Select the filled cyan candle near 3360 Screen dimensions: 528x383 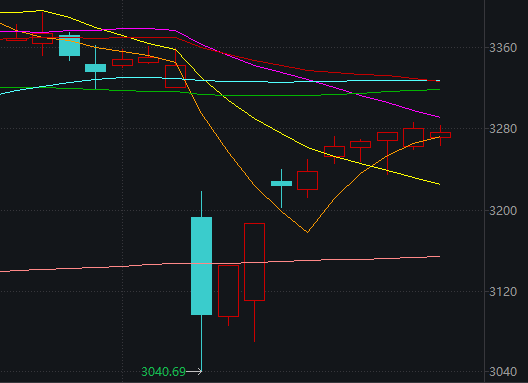pyautogui.click(x=70, y=45)
